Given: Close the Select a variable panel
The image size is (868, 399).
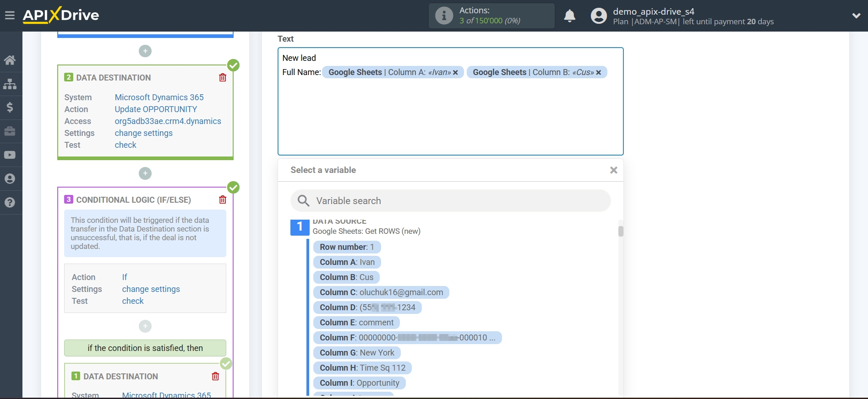Looking at the screenshot, I should point(614,170).
